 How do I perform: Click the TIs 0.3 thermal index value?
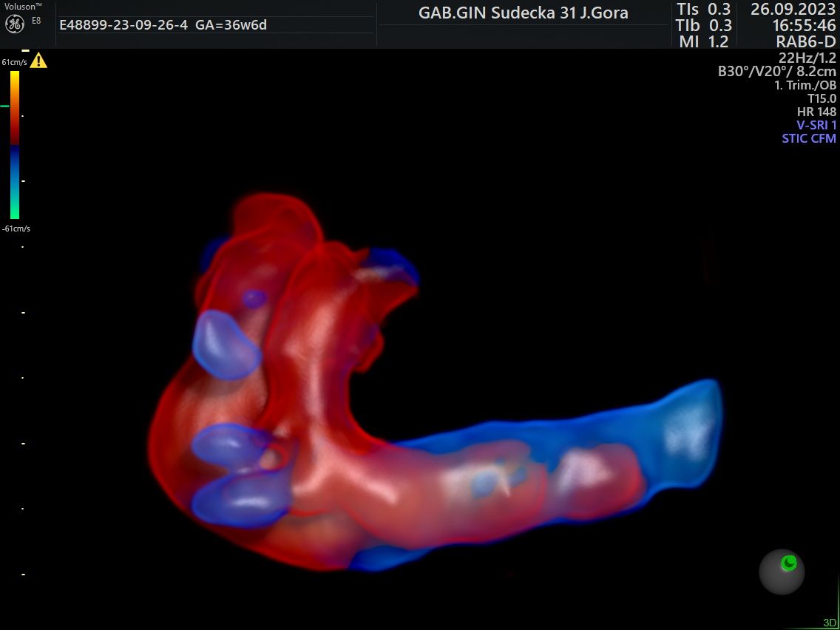pyautogui.click(x=703, y=9)
